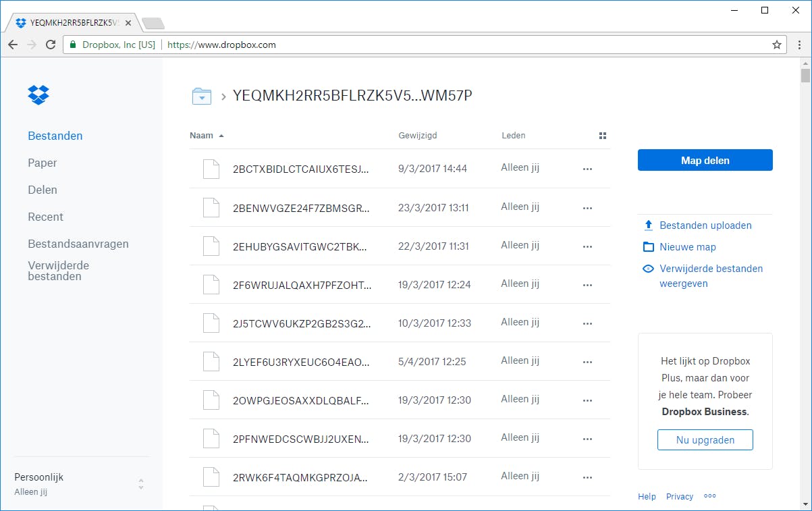Open the footer more options ellipsis
Viewport: 812px width, 511px height.
709,496
